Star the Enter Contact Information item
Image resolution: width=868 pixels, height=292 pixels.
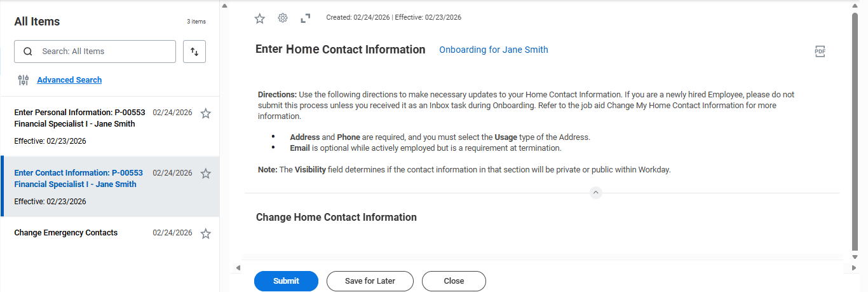[x=205, y=174]
